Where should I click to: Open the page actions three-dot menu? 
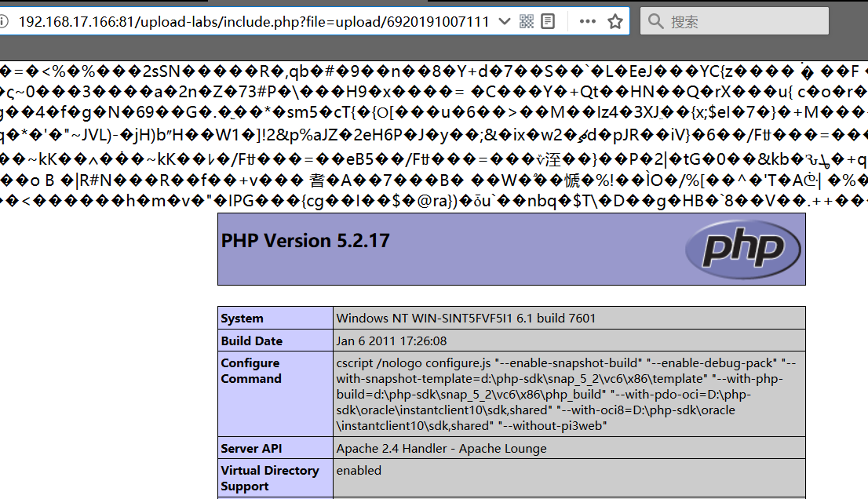[587, 22]
